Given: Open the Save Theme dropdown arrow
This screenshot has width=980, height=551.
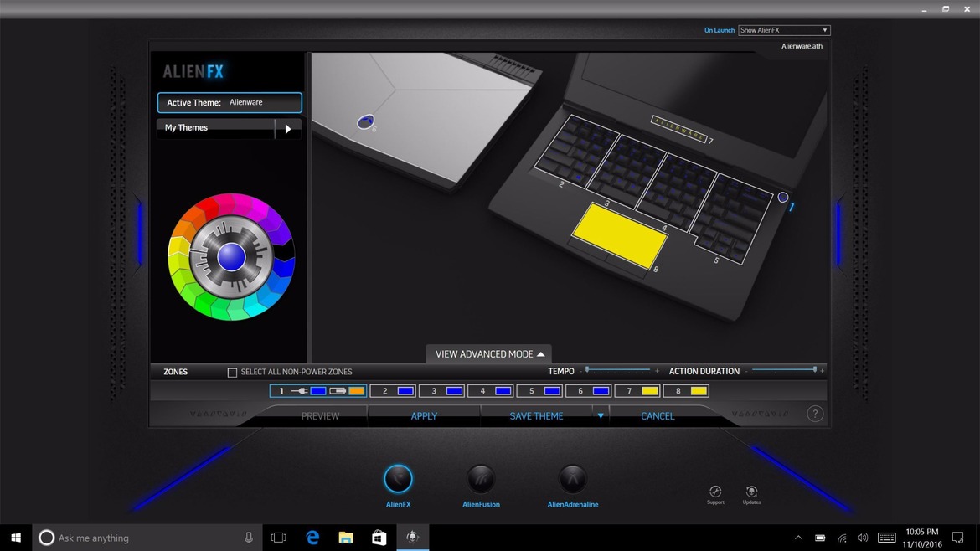Looking at the screenshot, I should (x=601, y=415).
